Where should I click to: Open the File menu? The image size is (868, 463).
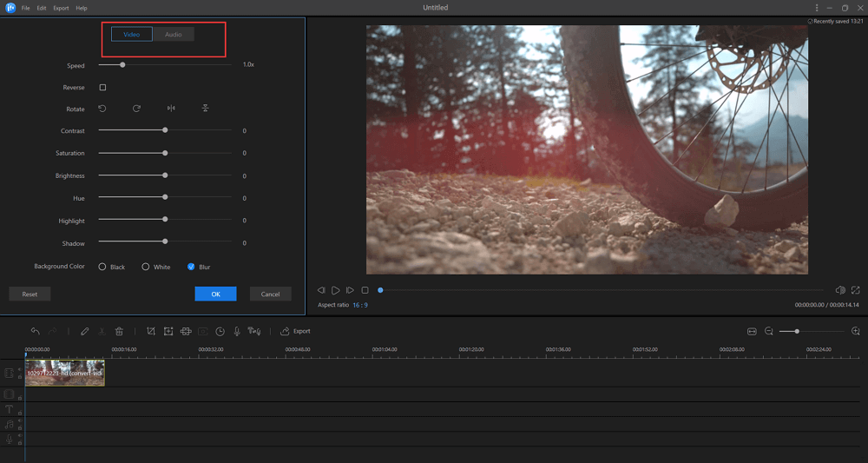pos(25,9)
